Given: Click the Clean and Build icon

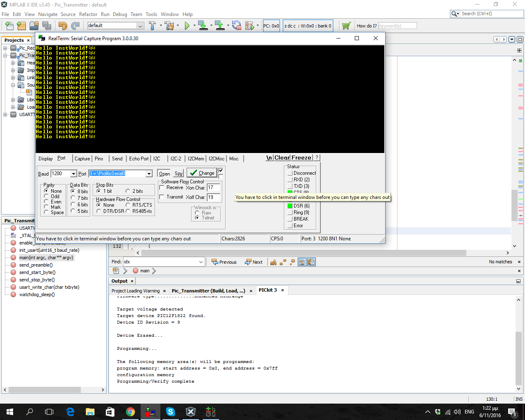Looking at the screenshot, I should pyautogui.click(x=169, y=26).
